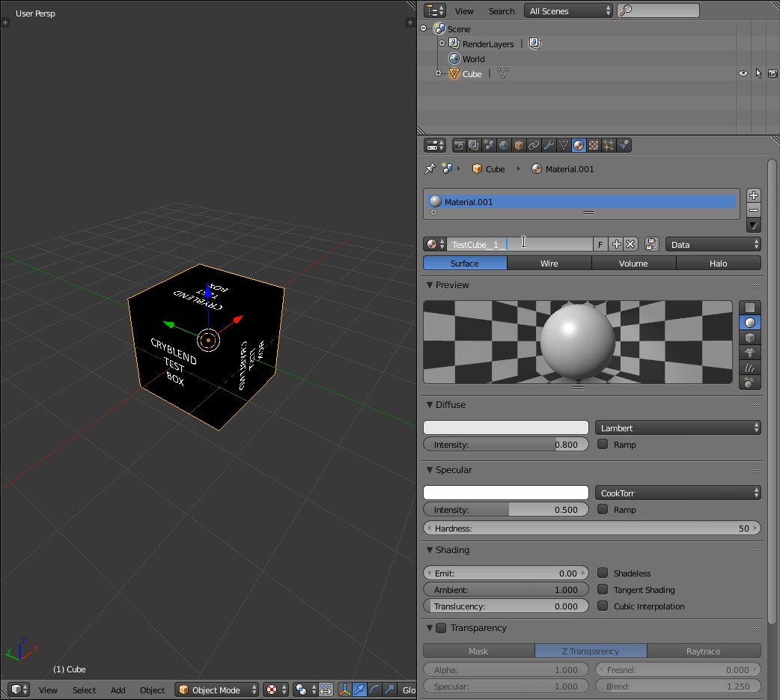Collapse the Preview panel
This screenshot has height=700, width=780.
click(x=429, y=285)
